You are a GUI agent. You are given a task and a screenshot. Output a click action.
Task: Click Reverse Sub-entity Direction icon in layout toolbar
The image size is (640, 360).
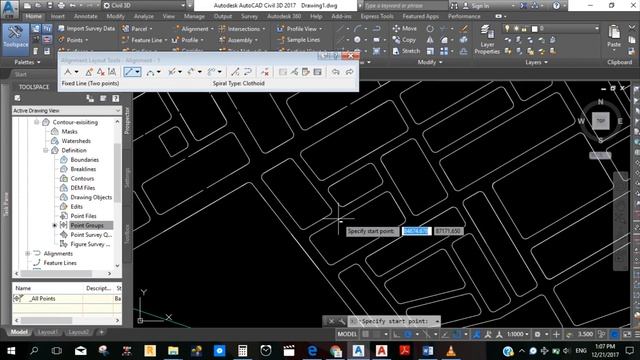click(247, 72)
